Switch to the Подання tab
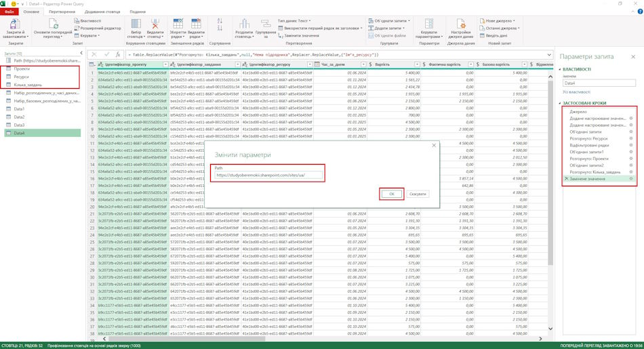 point(138,12)
